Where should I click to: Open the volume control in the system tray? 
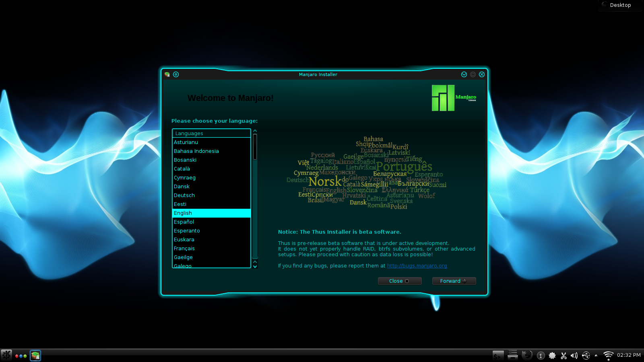[x=574, y=356]
